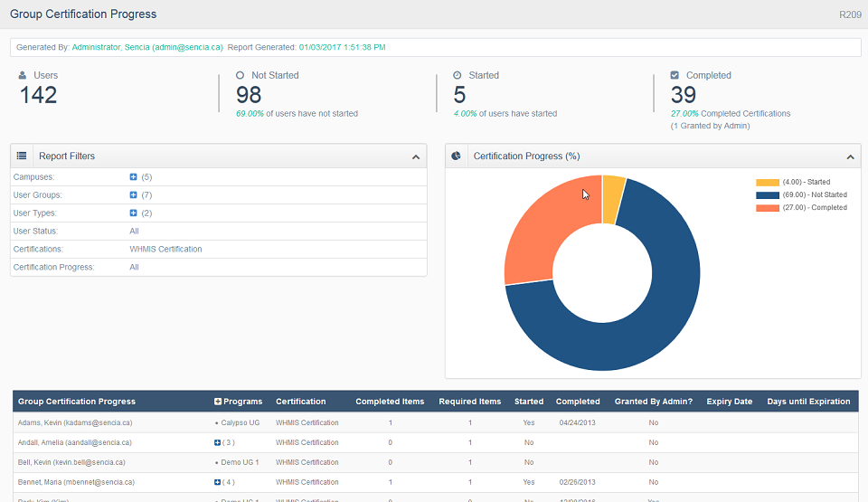Sort by Required Items column header
The width and height of the screenshot is (868, 502).
pyautogui.click(x=470, y=402)
